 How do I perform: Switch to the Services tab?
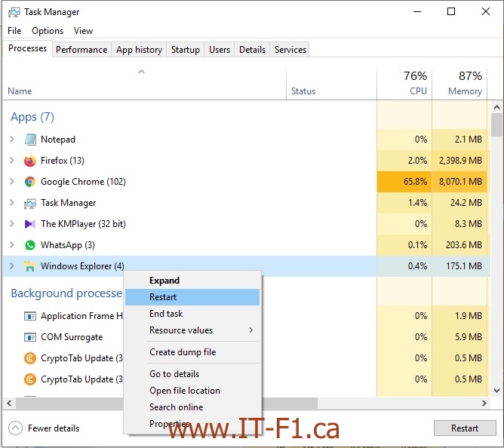pos(290,50)
